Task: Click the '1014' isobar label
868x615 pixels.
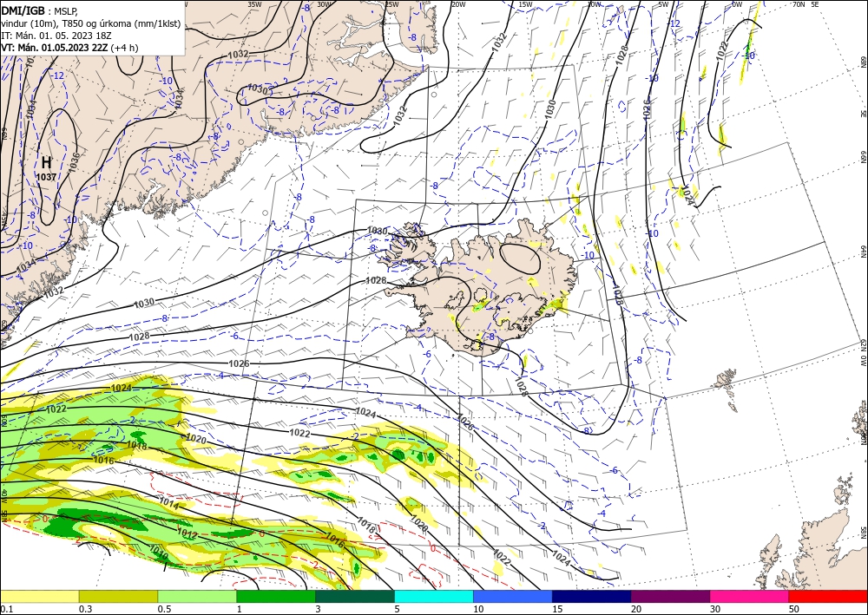Action: [169, 502]
